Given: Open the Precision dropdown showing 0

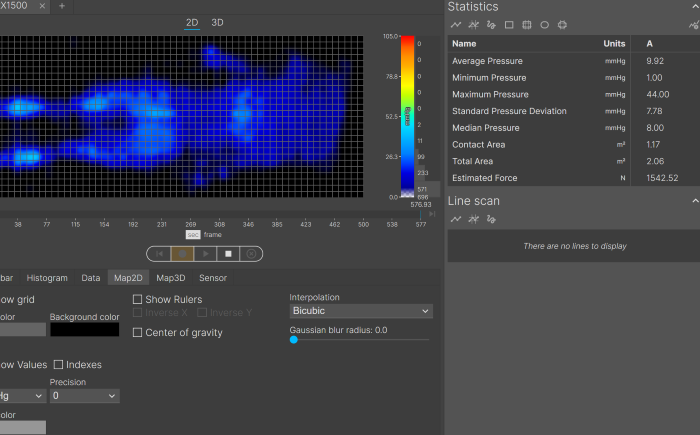Looking at the screenshot, I should pos(84,396).
